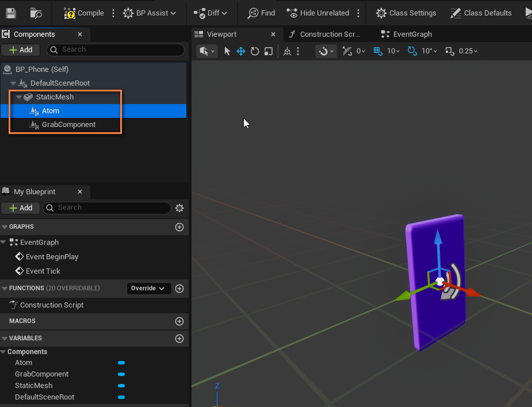
Task: Click the DefaultSceneRoot component icon
Action: click(x=22, y=83)
